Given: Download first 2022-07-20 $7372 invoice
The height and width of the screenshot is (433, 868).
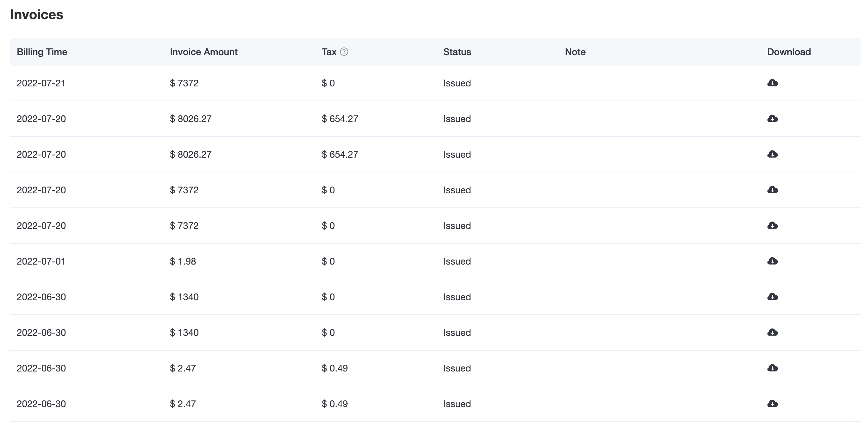Looking at the screenshot, I should (772, 190).
